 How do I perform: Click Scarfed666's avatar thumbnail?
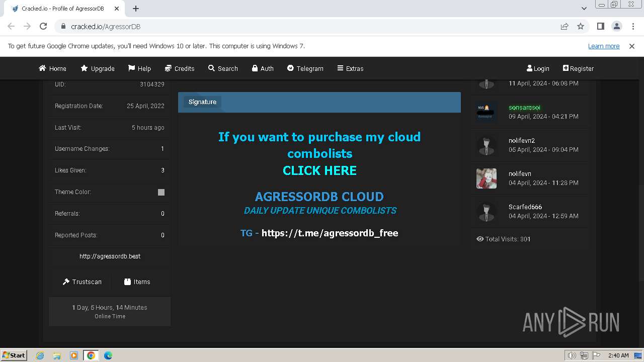[x=487, y=212]
